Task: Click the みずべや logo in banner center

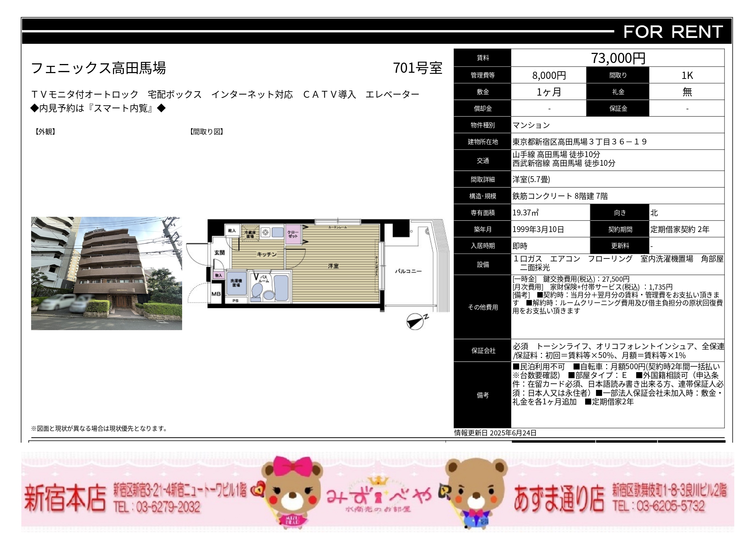Action: point(379,495)
